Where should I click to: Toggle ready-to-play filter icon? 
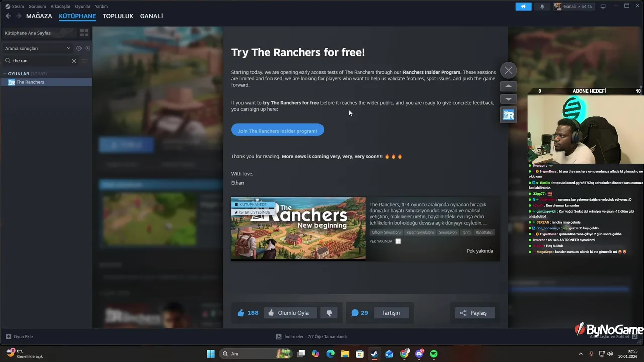(x=88, y=48)
